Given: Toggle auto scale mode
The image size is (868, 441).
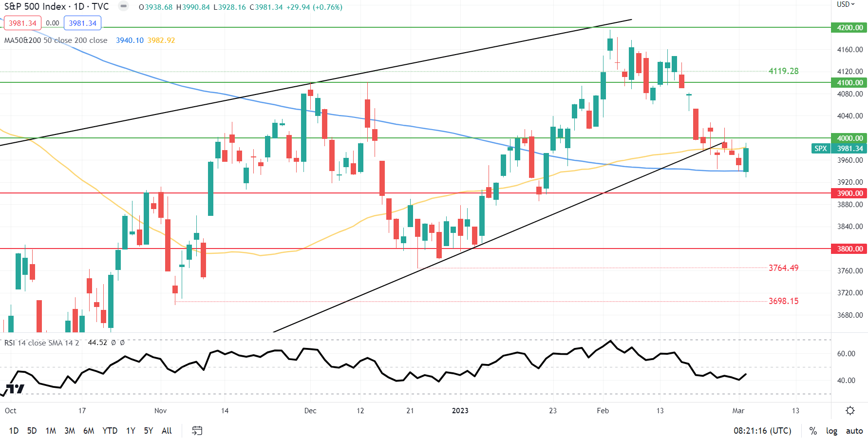Looking at the screenshot, I should 854,431.
